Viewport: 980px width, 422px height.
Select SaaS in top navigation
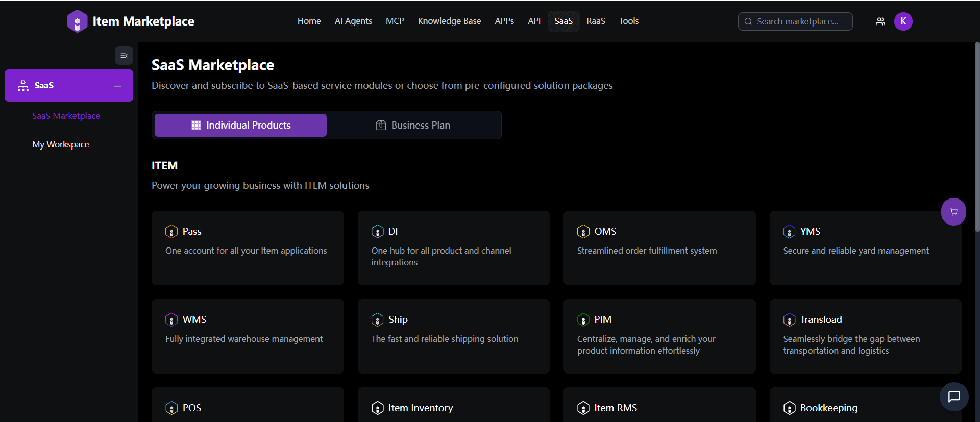tap(563, 21)
